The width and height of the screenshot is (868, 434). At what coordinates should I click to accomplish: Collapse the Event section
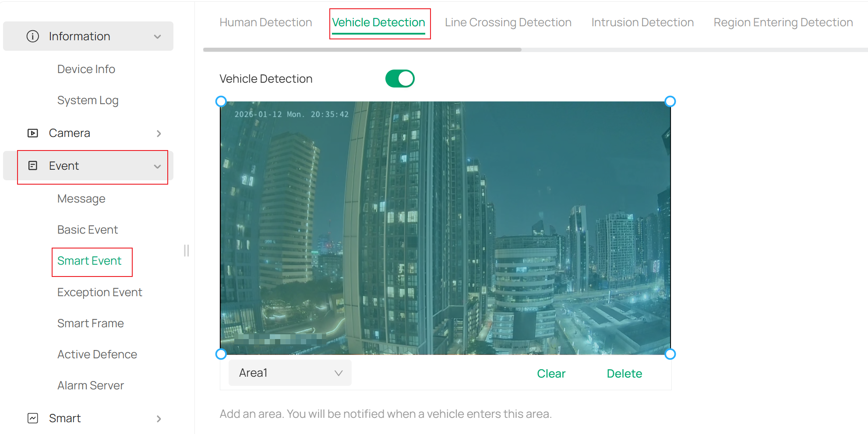[157, 167]
